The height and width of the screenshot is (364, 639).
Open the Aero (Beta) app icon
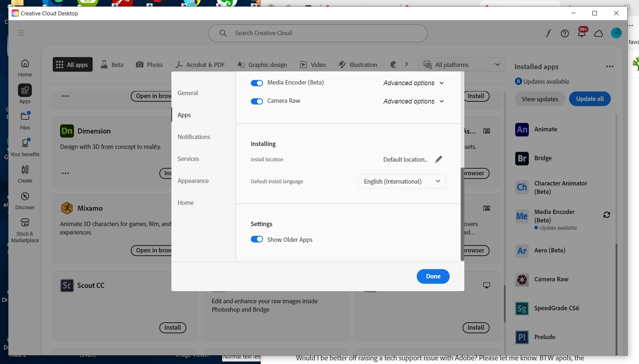click(x=522, y=251)
